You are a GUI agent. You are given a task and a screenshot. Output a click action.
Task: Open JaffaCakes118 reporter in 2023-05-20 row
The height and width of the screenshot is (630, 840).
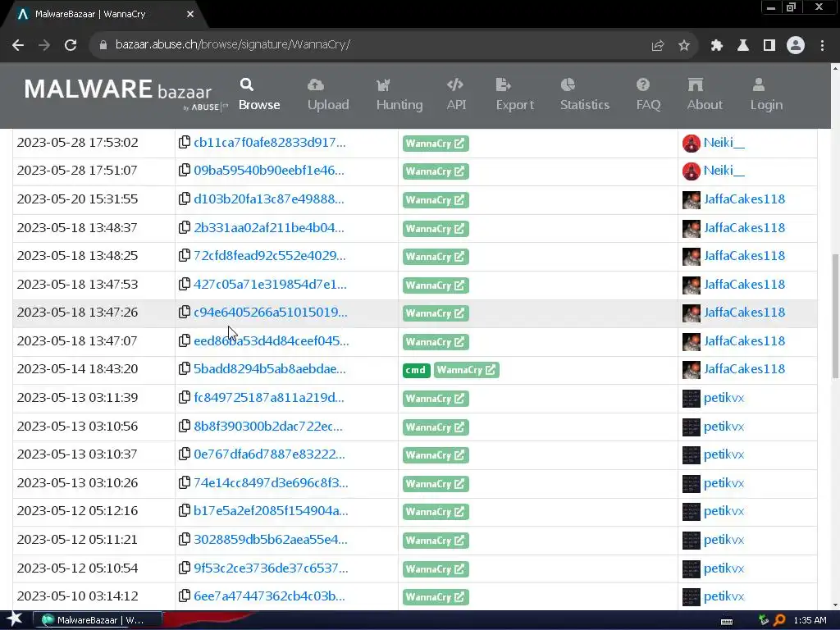(x=744, y=199)
